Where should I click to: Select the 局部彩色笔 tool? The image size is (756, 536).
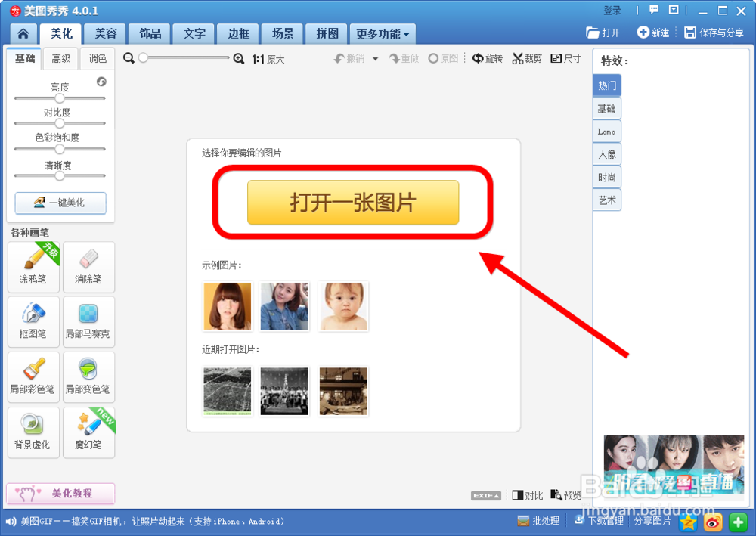(34, 377)
